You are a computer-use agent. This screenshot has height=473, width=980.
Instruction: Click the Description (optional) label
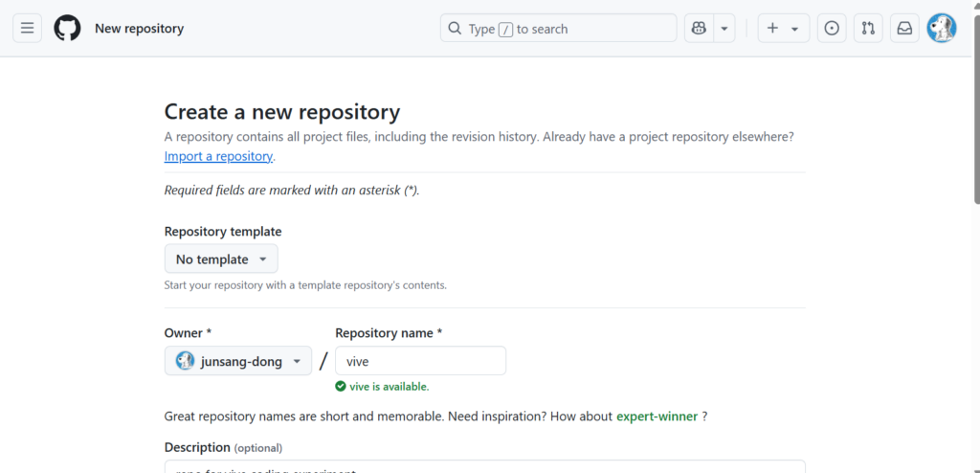(x=223, y=447)
